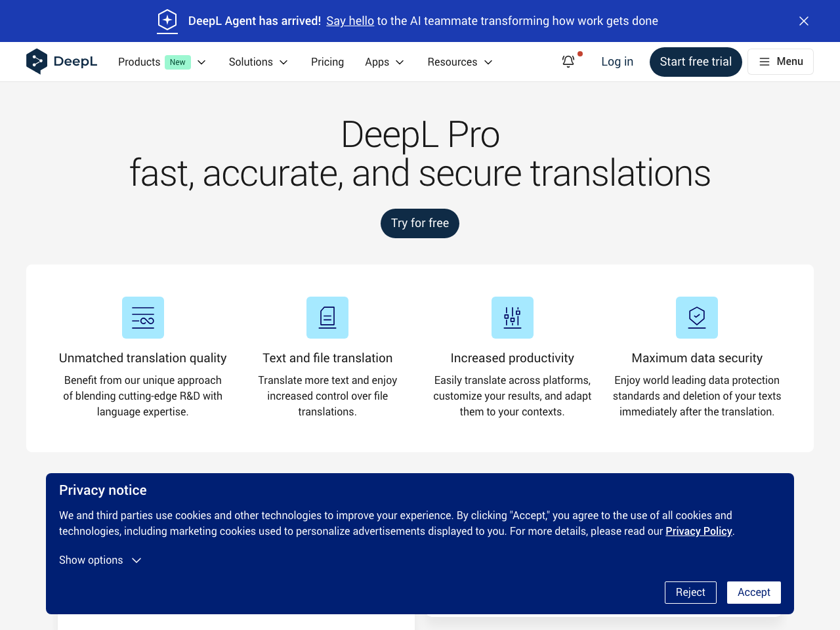
Task: Click the Try for free button
Action: click(x=419, y=223)
